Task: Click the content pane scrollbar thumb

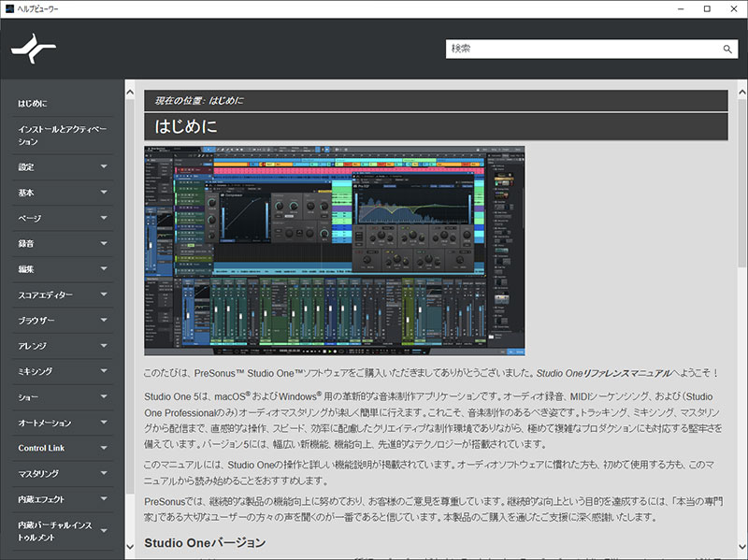Action: tap(742, 182)
